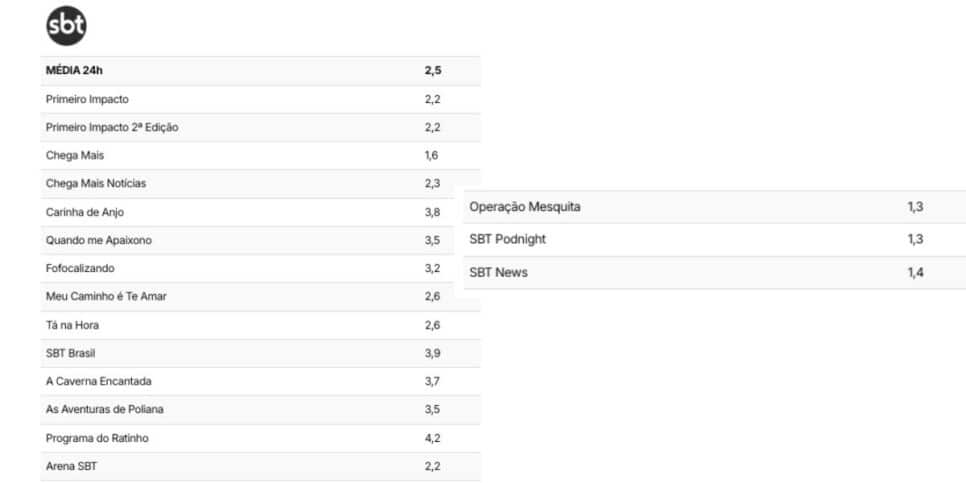
Task: Select the Arena SBT row
Action: (x=260, y=466)
